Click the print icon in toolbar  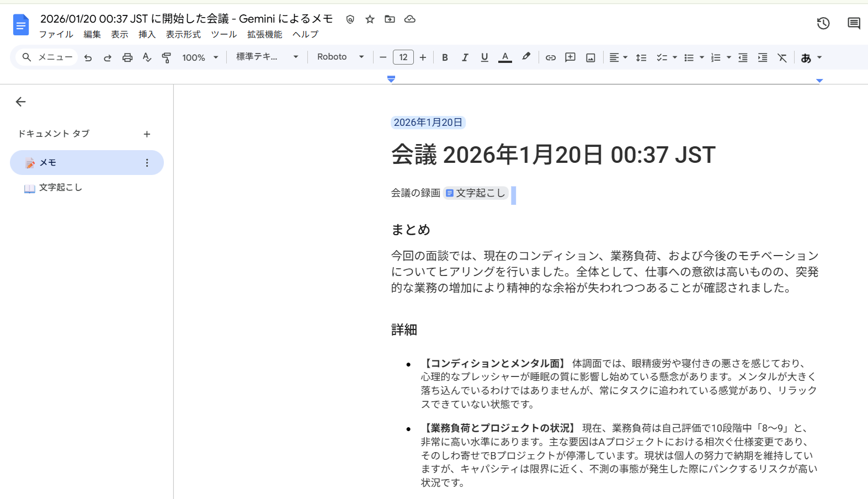pos(127,57)
